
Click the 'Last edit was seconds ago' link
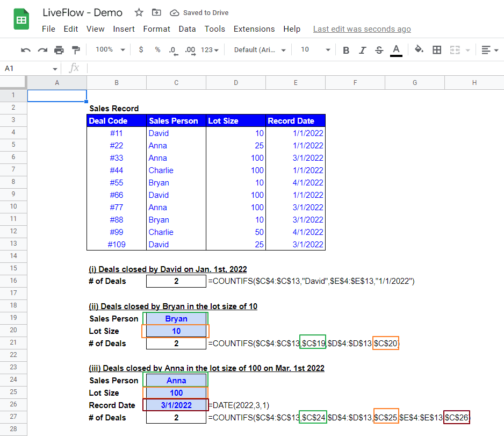coord(362,29)
